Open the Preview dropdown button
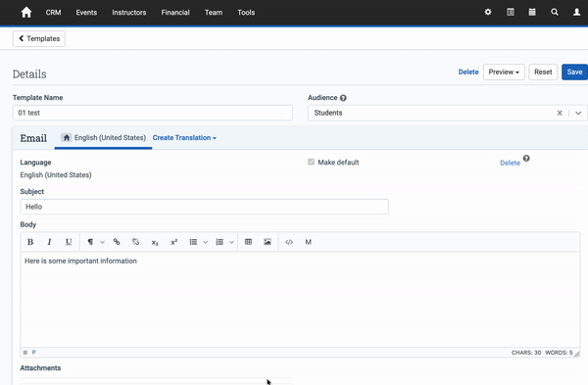Image resolution: width=588 pixels, height=385 pixels. point(504,72)
